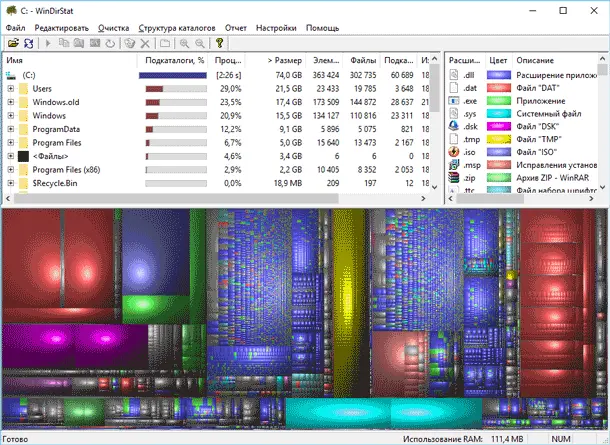Viewport: 610px width, 445px height.
Task: Click the yellow .tmp color swatch
Action: tap(499, 139)
